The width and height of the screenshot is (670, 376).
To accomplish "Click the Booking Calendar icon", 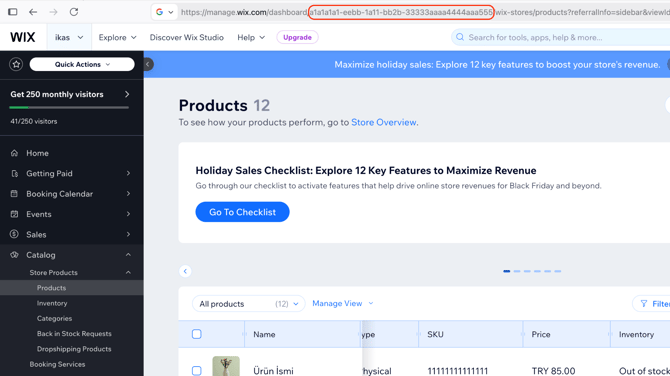I will tap(15, 194).
